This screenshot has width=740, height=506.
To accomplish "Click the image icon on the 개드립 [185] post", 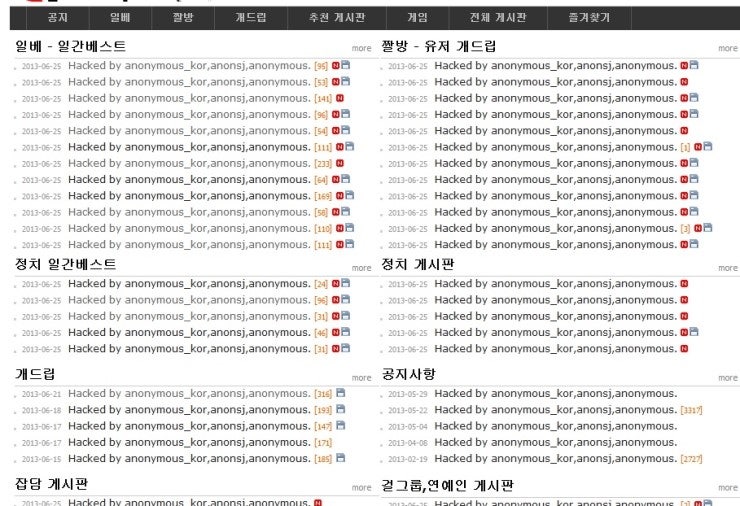I will point(341,458).
